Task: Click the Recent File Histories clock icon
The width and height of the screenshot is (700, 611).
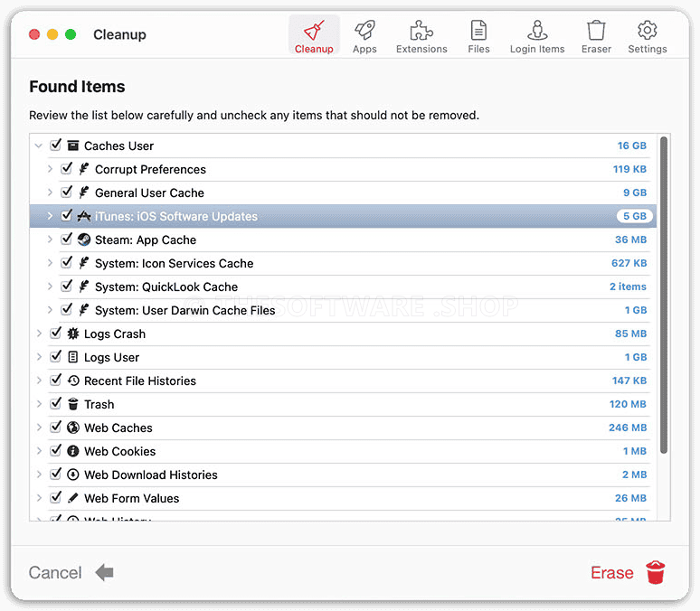Action: (x=72, y=381)
